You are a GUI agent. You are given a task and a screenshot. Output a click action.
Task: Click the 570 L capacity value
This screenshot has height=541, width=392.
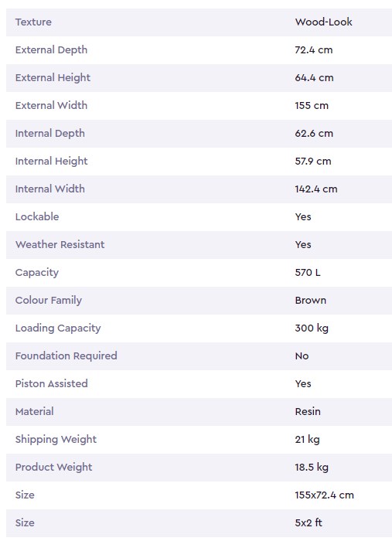(x=308, y=273)
